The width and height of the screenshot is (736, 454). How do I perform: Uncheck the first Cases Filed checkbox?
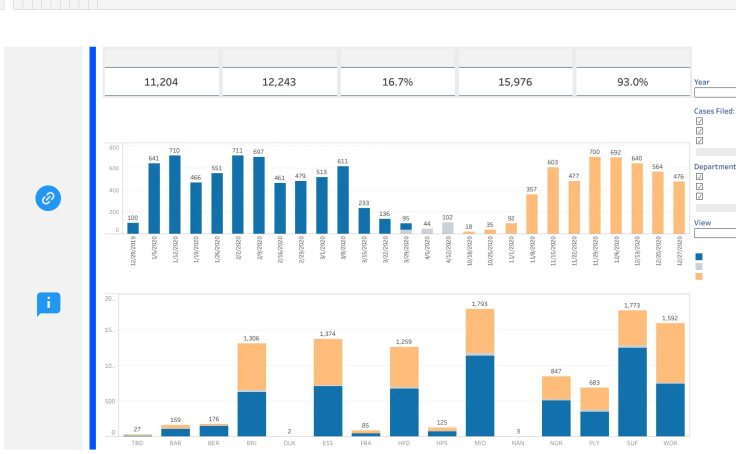coord(699,121)
